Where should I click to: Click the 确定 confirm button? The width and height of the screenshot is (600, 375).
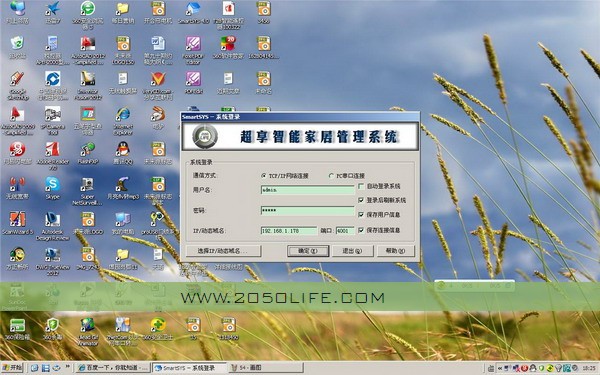tap(308, 251)
